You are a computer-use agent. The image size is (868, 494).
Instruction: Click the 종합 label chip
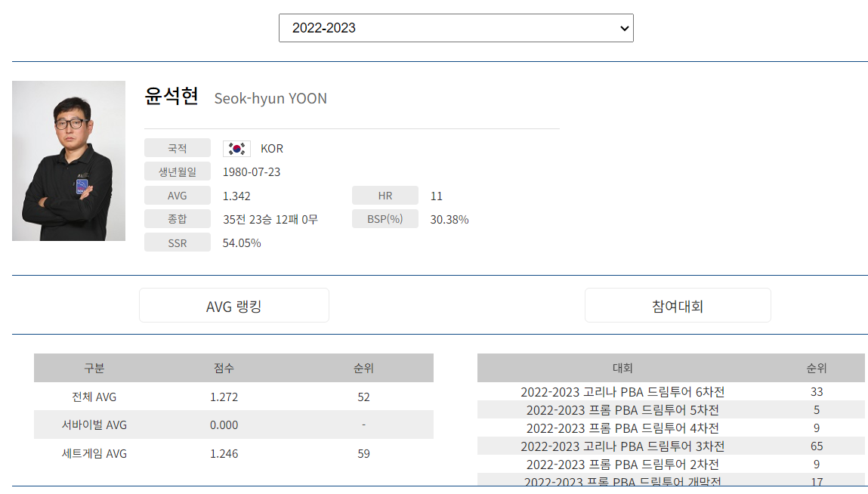point(178,219)
